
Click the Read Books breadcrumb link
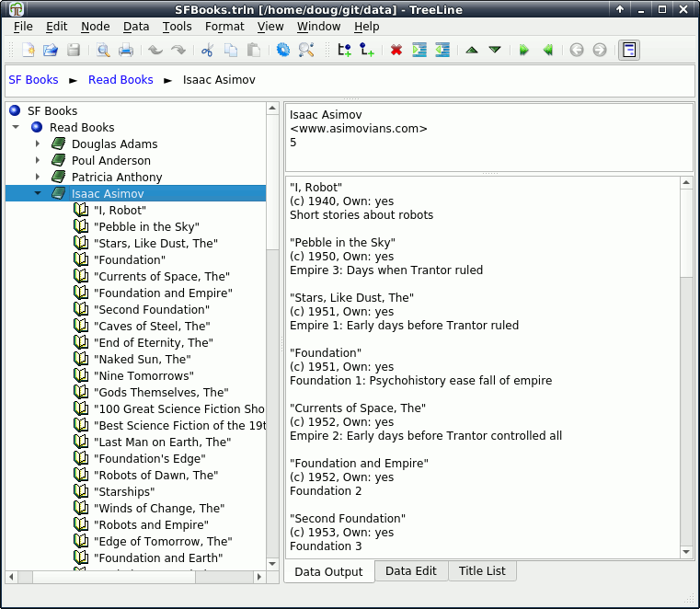(120, 80)
